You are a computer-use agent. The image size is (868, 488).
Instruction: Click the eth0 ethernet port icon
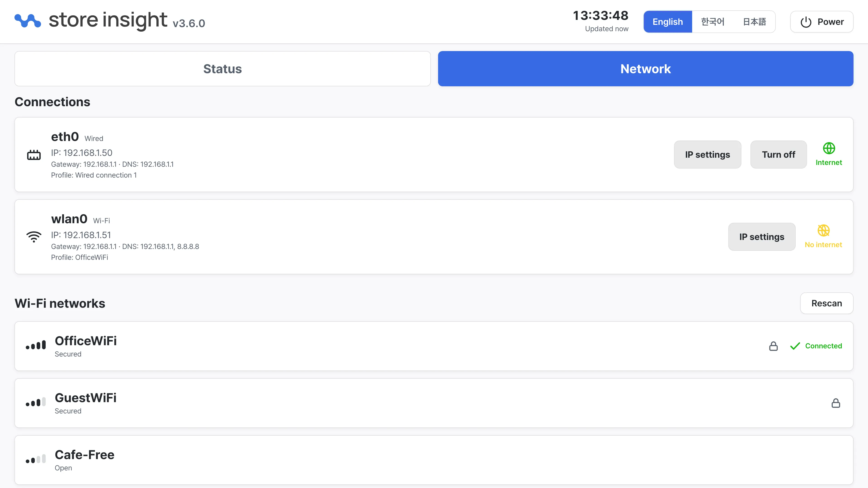pos(34,155)
